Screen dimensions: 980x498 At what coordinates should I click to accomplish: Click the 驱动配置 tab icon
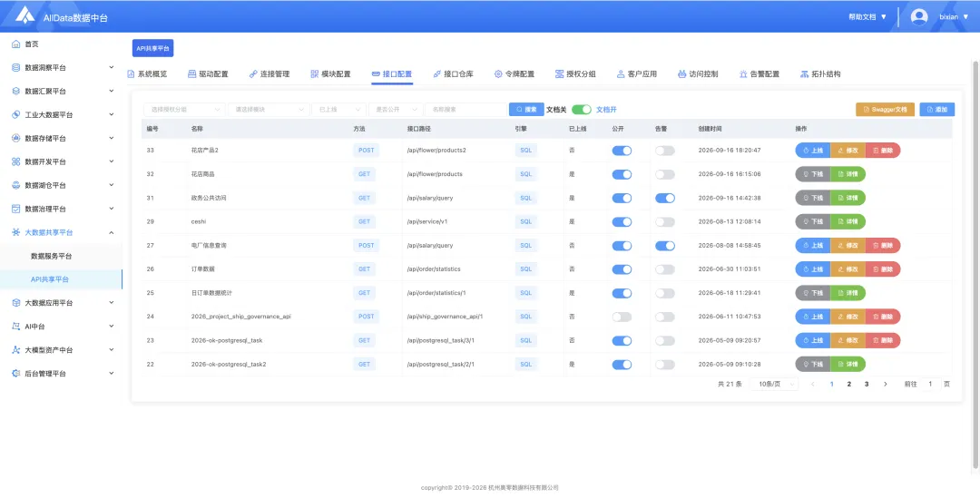[x=191, y=73]
